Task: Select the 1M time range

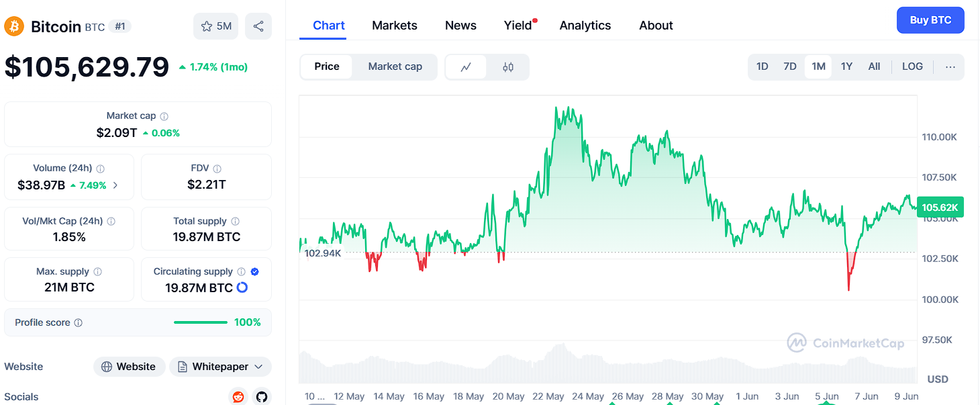Action: (x=818, y=66)
